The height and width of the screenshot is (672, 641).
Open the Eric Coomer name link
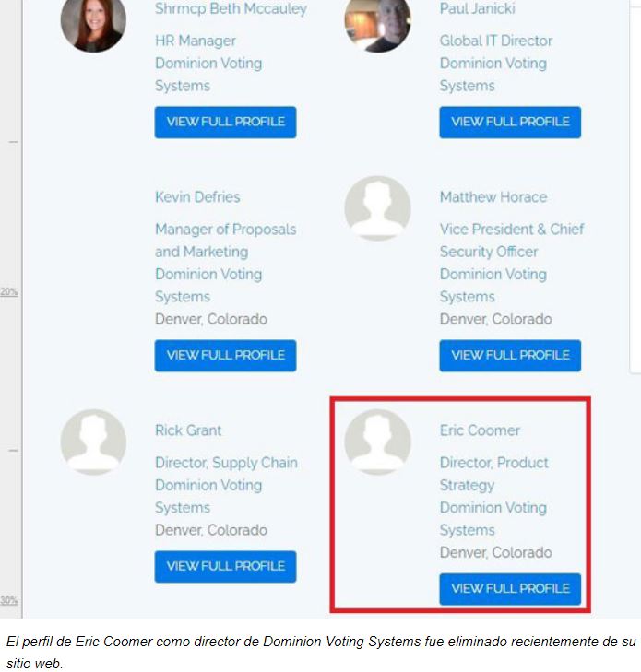(x=480, y=430)
